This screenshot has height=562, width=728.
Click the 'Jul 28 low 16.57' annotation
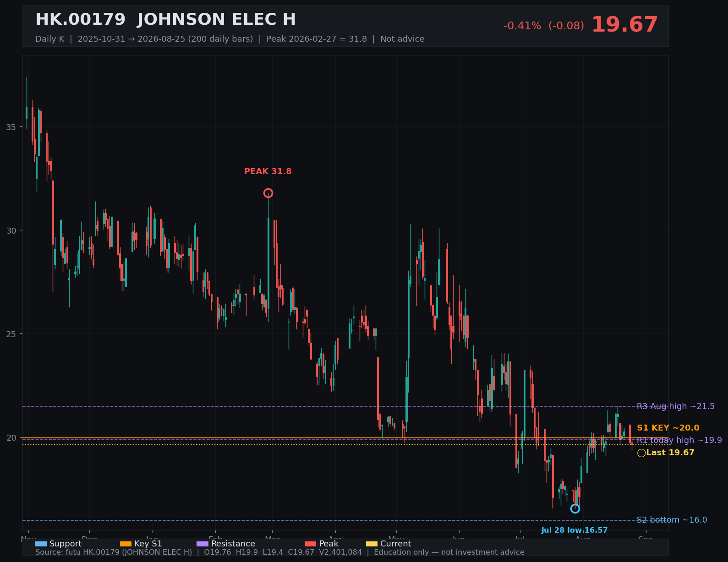[575, 530]
